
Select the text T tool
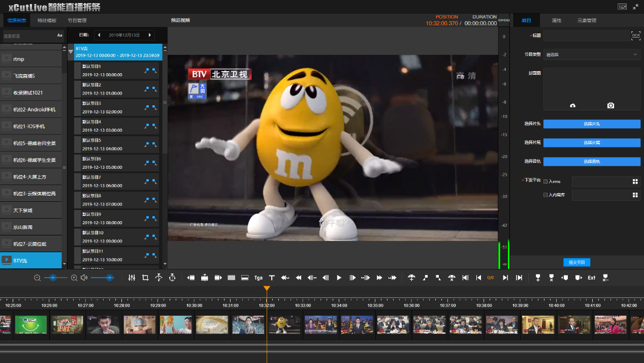[272, 278]
